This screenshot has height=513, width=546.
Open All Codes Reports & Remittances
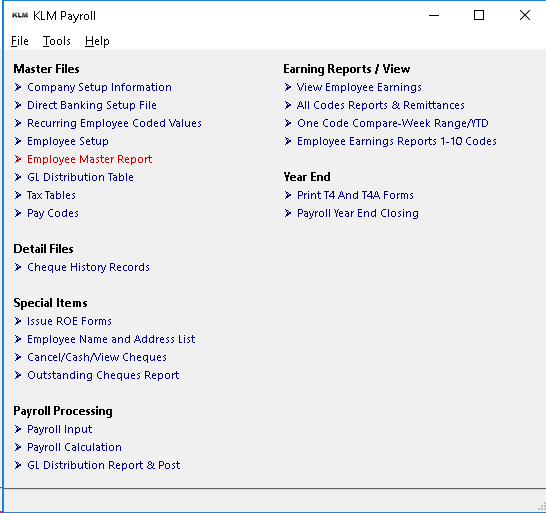(x=381, y=105)
